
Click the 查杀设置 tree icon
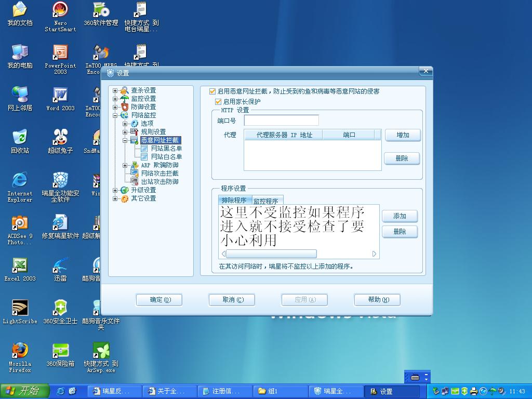pos(124,90)
